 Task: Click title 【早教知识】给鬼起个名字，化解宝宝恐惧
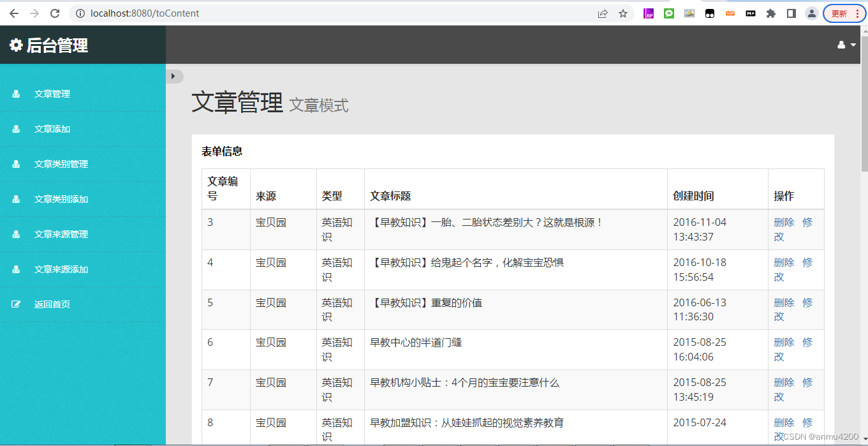coord(467,262)
